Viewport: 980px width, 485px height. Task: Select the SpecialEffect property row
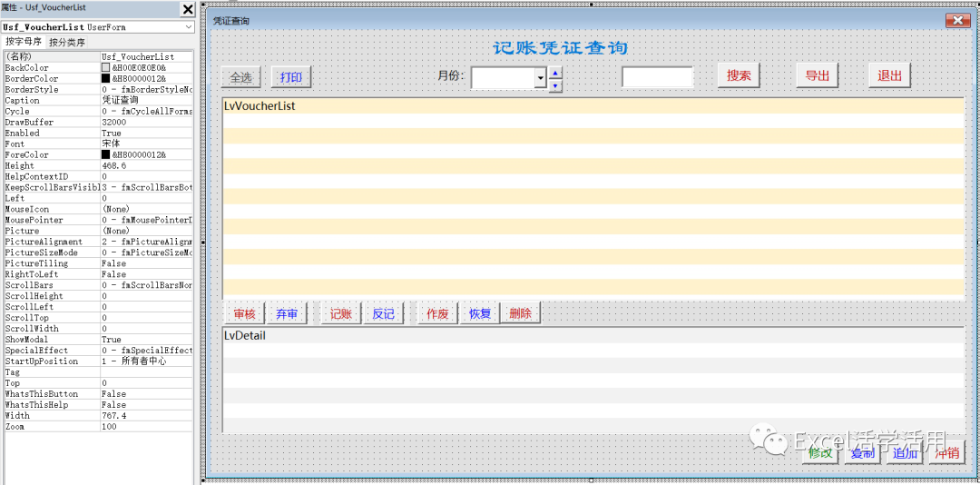(x=98, y=351)
